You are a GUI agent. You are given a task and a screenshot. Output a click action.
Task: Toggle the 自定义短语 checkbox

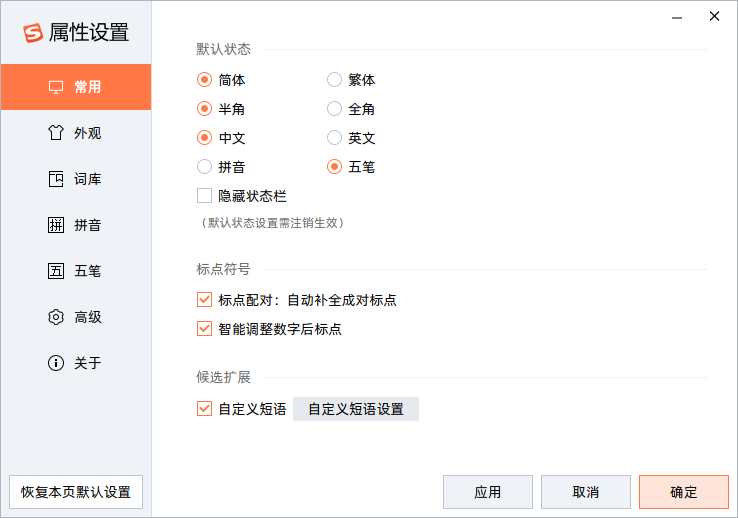pos(205,408)
